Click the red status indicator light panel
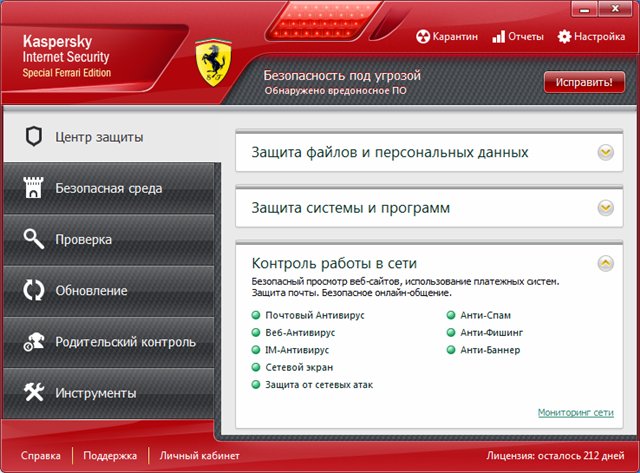This screenshot has height=473, width=640. [x=324, y=20]
